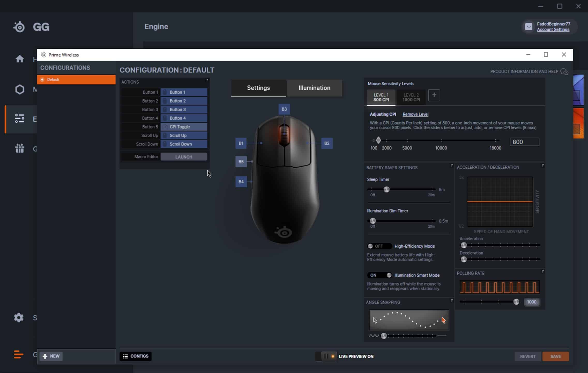Select the B5 marker on mouse image

pos(241,162)
